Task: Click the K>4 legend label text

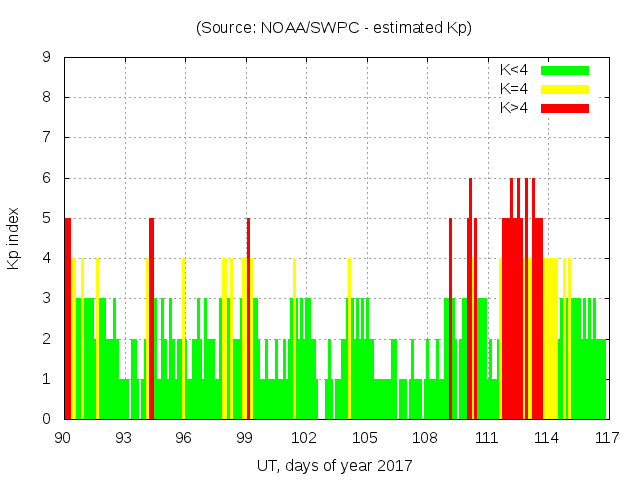Action: pos(514,107)
